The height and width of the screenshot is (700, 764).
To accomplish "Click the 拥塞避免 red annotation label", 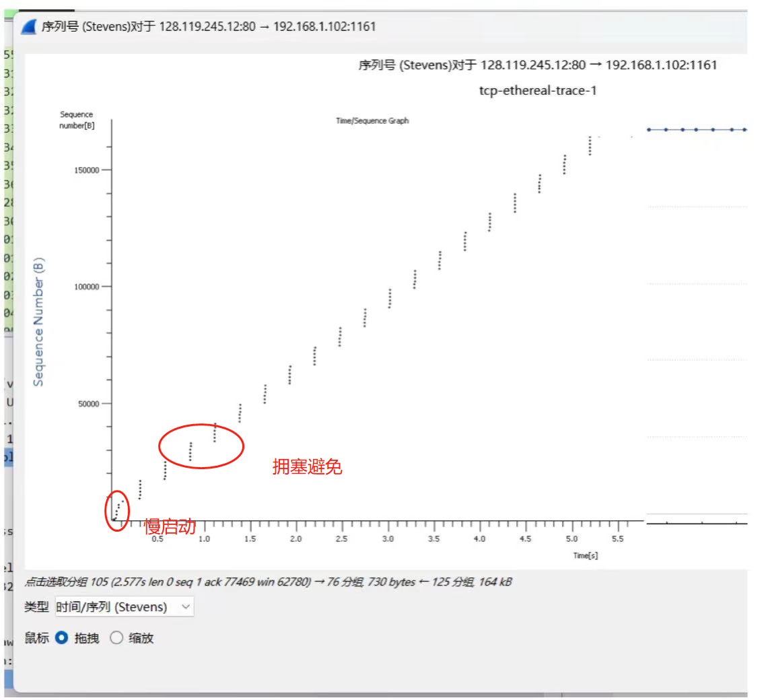I will (x=307, y=467).
